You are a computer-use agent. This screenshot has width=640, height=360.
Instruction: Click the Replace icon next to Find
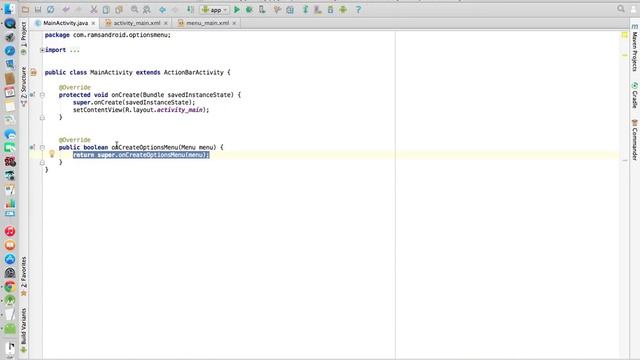pos(147,9)
